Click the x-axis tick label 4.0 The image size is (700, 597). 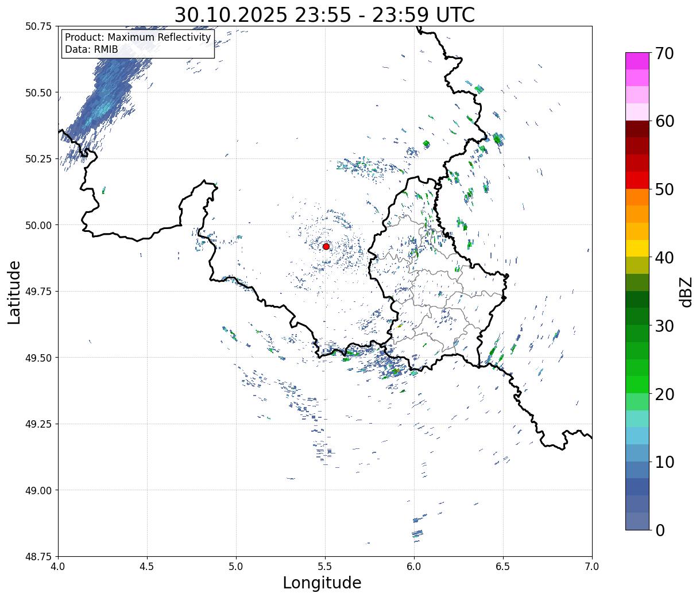click(x=58, y=567)
